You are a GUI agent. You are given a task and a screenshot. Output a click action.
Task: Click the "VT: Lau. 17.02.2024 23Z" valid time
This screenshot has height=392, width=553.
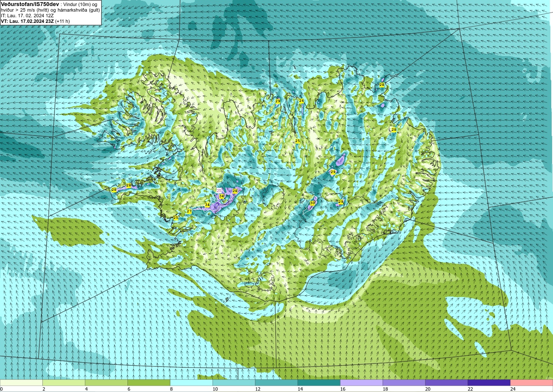click(x=27, y=21)
